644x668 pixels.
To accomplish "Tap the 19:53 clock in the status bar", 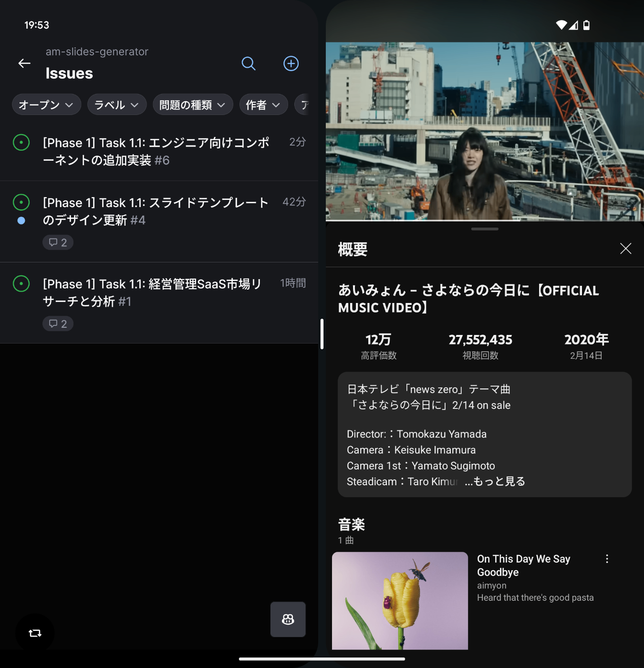I will click(37, 25).
